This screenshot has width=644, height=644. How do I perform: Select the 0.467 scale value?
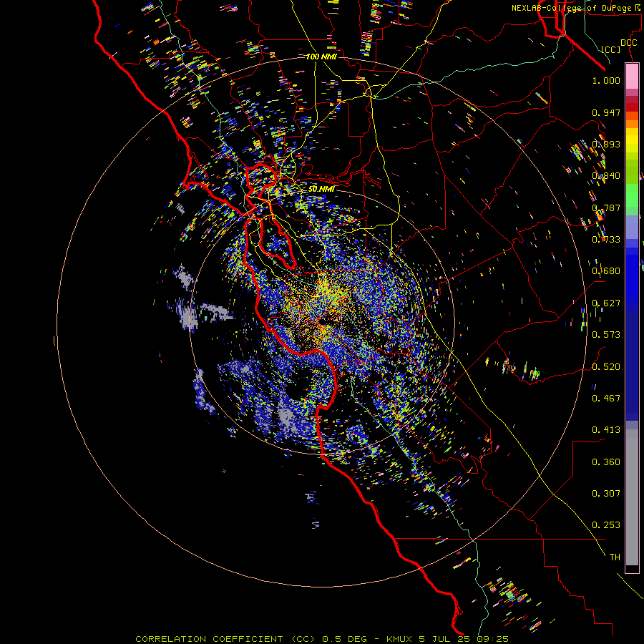pyautogui.click(x=606, y=399)
